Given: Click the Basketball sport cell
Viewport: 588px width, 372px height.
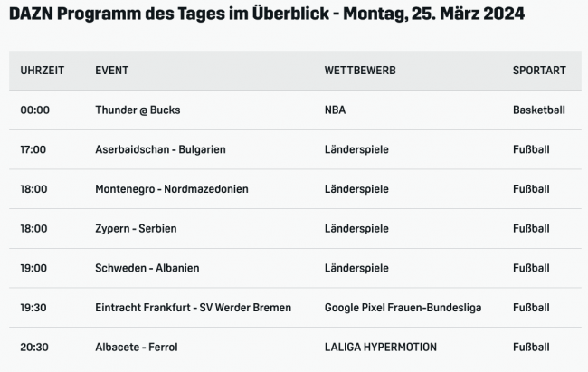Looking at the screenshot, I should tap(539, 110).
